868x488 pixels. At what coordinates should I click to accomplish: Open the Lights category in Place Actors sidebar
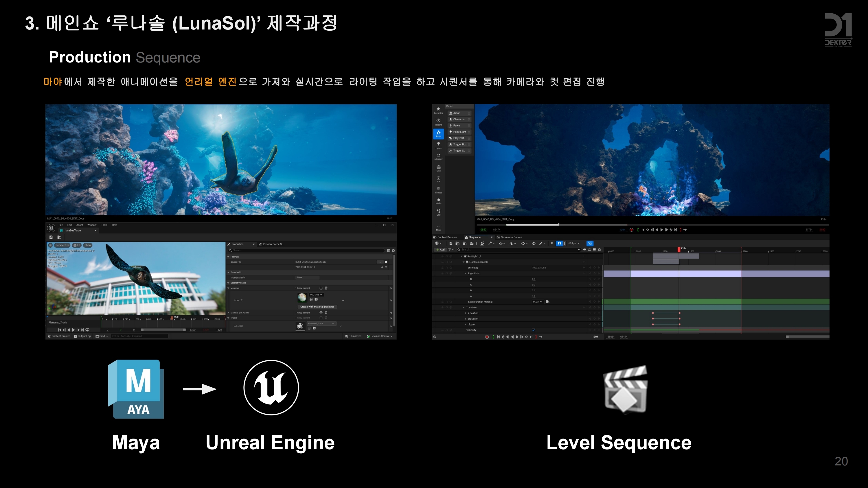(438, 145)
